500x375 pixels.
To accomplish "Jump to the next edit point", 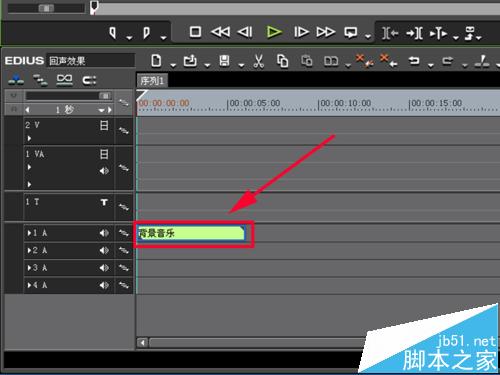I will point(414,33).
